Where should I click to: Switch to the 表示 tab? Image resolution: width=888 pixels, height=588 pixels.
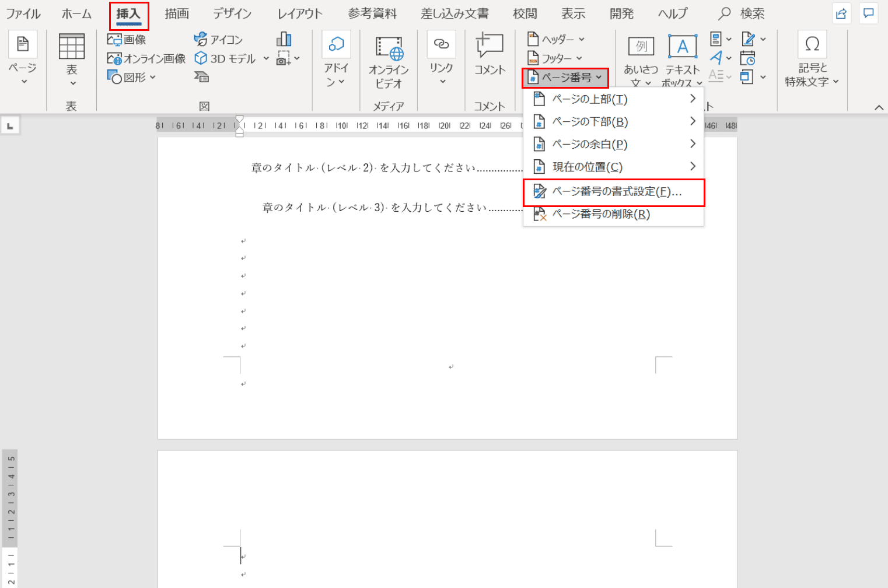(573, 13)
